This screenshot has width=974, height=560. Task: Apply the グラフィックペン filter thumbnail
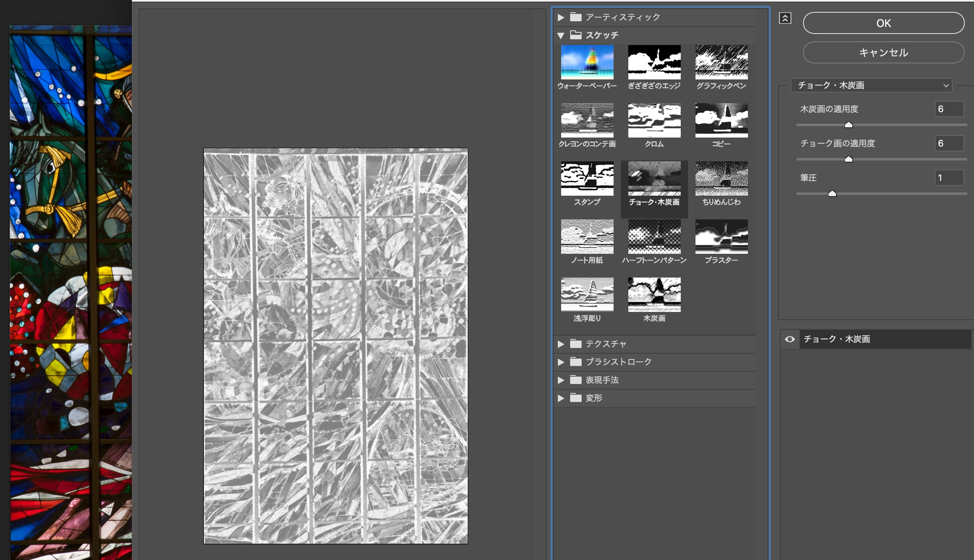pos(721,62)
